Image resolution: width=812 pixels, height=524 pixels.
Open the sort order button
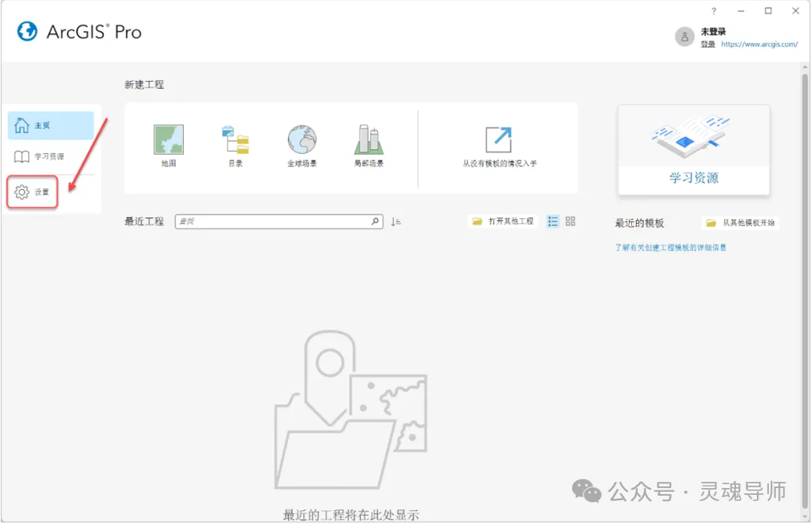(x=396, y=221)
